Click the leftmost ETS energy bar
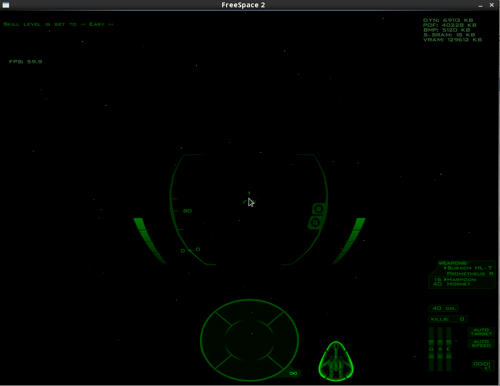 click(431, 349)
